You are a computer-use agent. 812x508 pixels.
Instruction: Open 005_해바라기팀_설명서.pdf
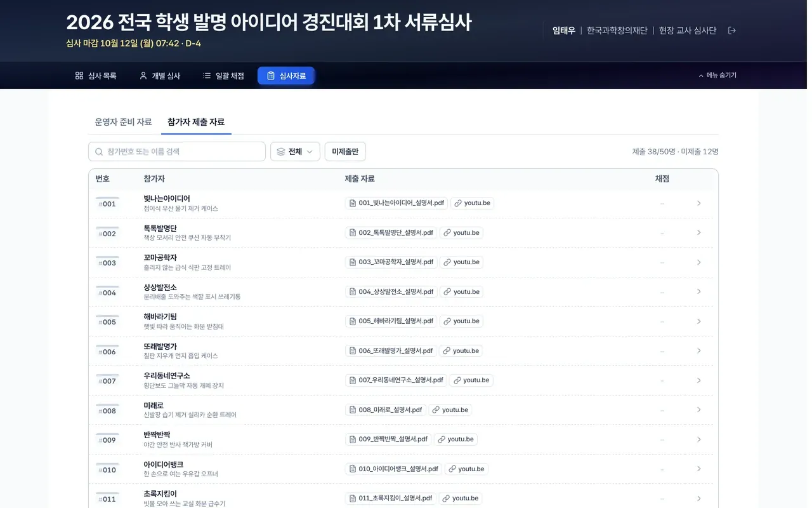point(391,321)
